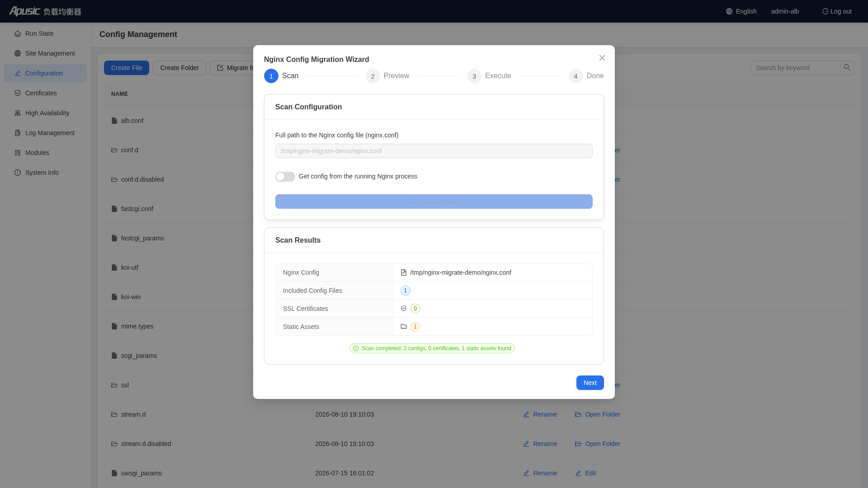Viewport: 868px width, 488px height.
Task: Click the Static Assets count badge
Action: click(x=415, y=327)
